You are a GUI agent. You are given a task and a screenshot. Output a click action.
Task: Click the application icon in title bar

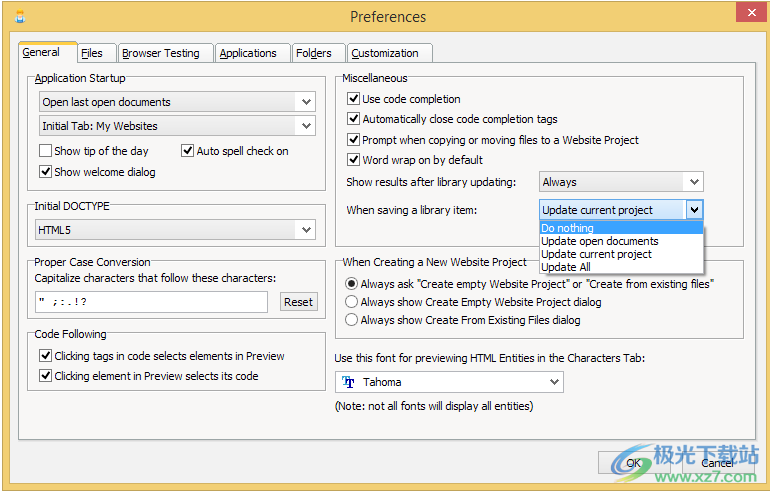(20, 17)
